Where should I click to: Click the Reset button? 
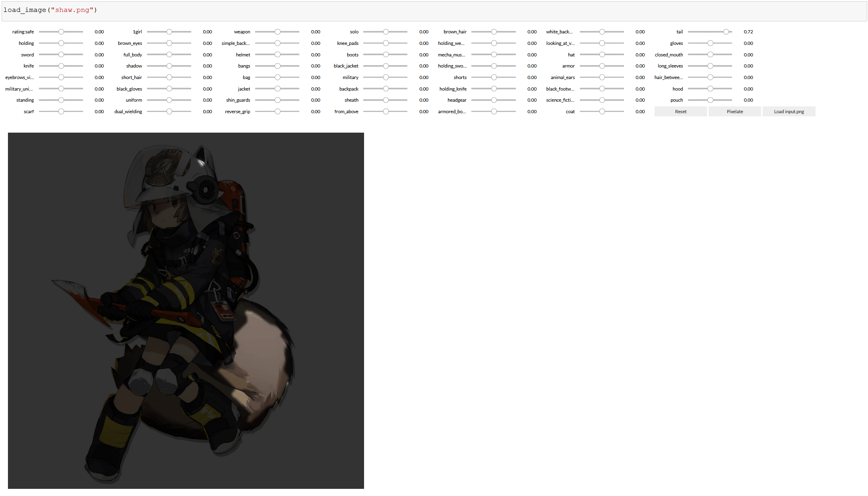680,112
